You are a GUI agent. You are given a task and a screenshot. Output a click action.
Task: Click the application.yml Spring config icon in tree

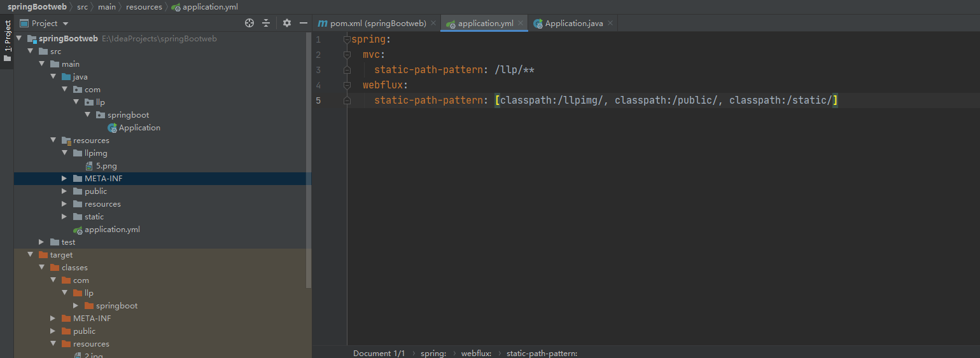click(x=78, y=230)
